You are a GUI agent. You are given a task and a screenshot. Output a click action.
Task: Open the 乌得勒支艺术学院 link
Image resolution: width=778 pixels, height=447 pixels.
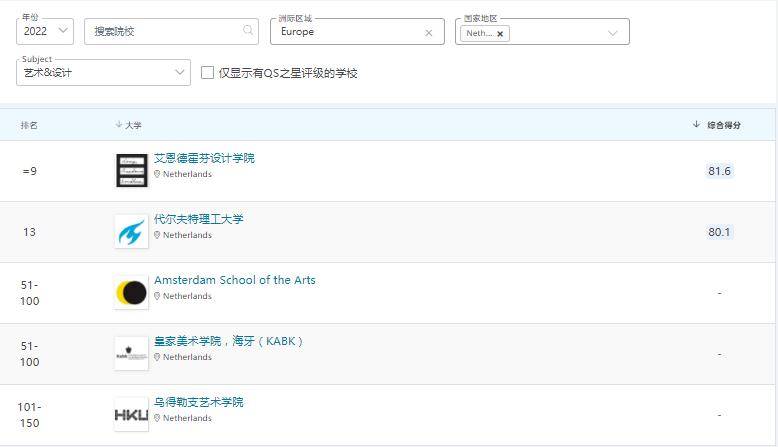(x=198, y=402)
